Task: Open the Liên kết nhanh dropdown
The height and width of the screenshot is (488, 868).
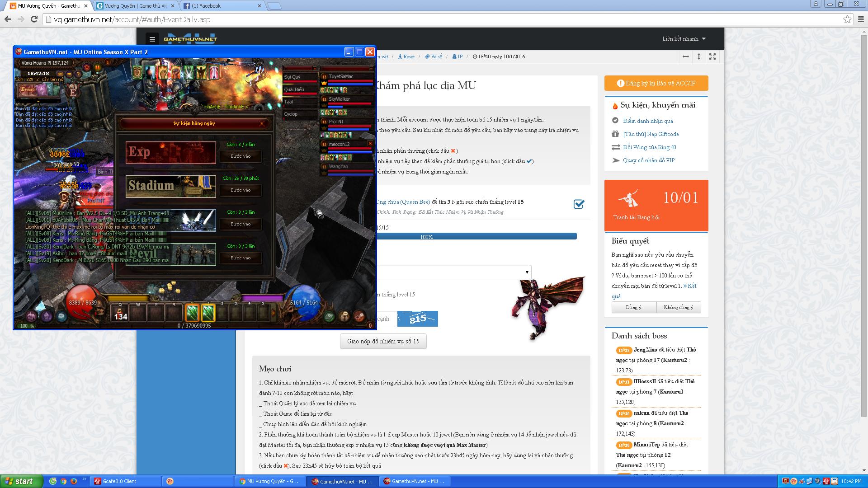Action: coord(684,39)
